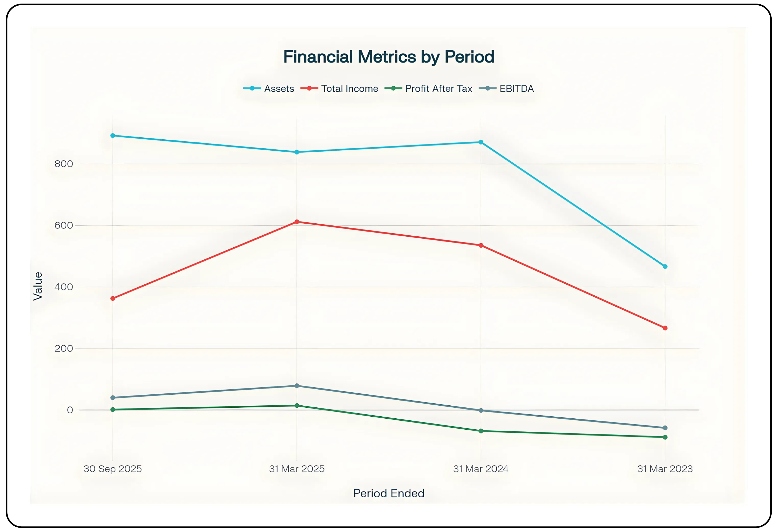Select the "Period Ended" axis title
The height and width of the screenshot is (532, 776).
388,493
